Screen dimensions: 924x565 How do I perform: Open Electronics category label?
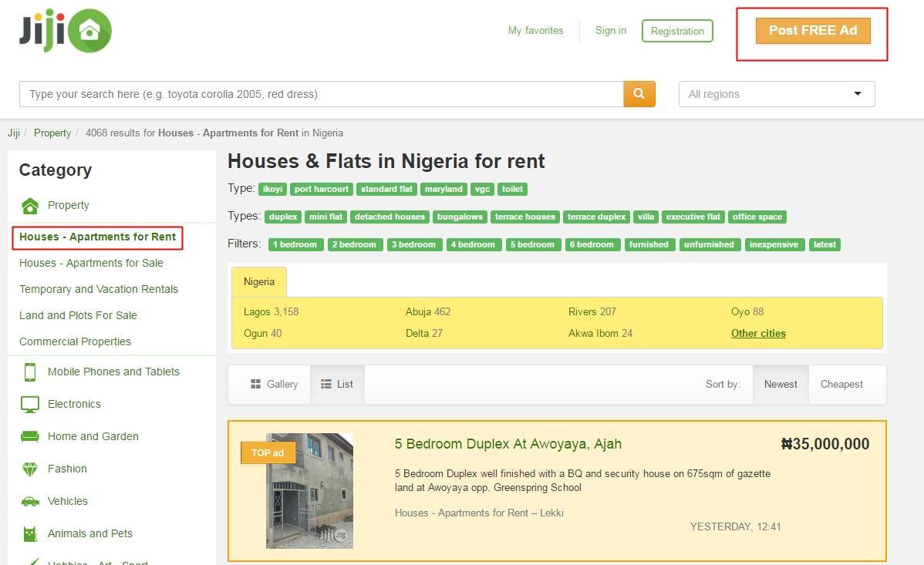(74, 404)
